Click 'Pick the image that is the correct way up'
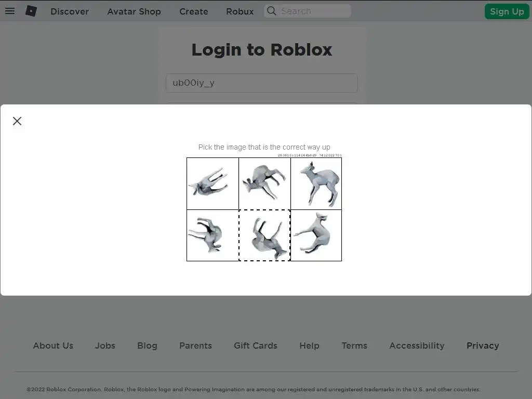 264,147
